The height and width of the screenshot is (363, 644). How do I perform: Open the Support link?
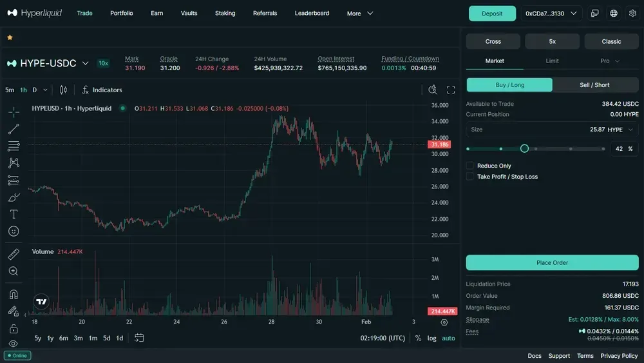point(559,356)
